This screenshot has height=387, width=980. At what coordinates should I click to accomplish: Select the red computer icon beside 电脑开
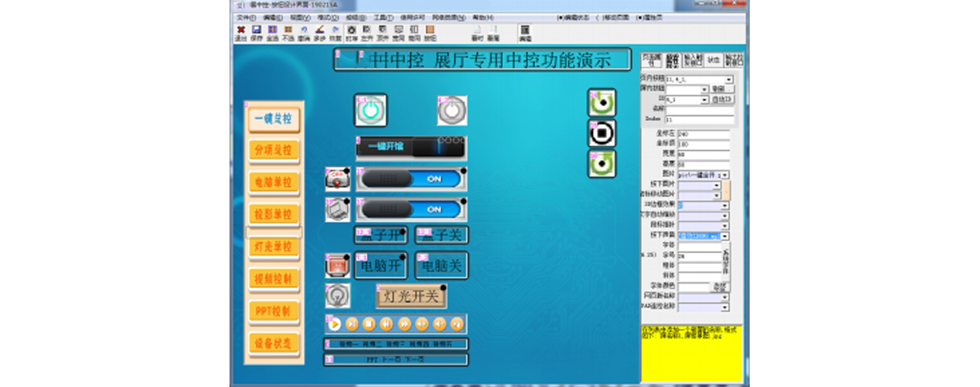337,265
